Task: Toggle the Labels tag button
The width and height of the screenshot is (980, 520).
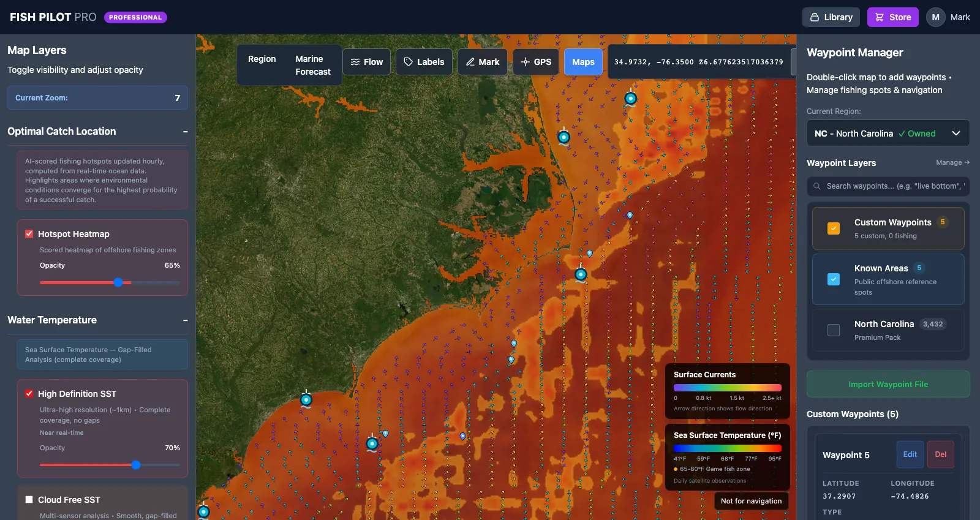Action: click(424, 62)
